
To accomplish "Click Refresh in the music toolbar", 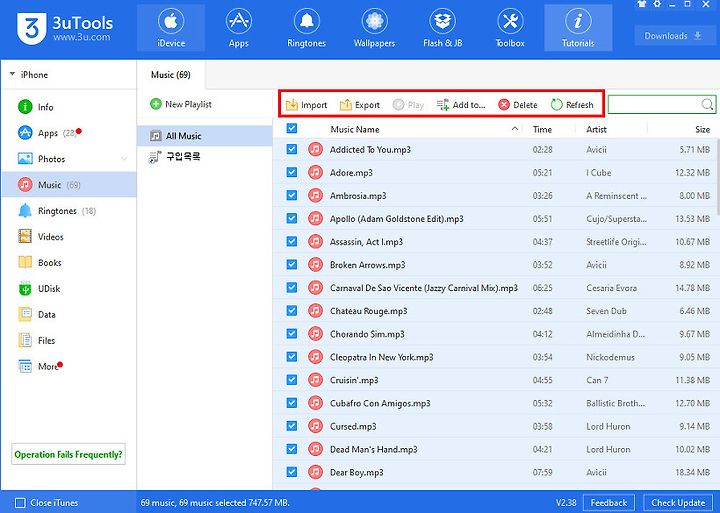I will pos(572,105).
